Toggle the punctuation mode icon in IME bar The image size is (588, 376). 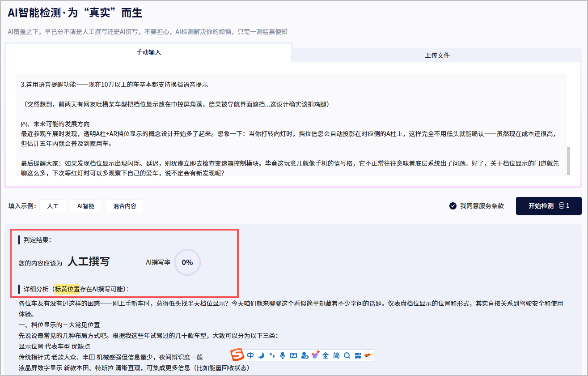pyautogui.click(x=272, y=355)
